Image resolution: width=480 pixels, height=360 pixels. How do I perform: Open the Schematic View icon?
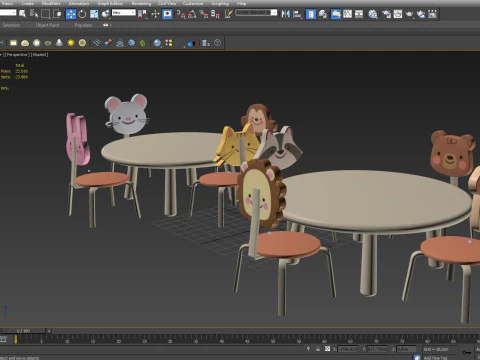[359, 14]
